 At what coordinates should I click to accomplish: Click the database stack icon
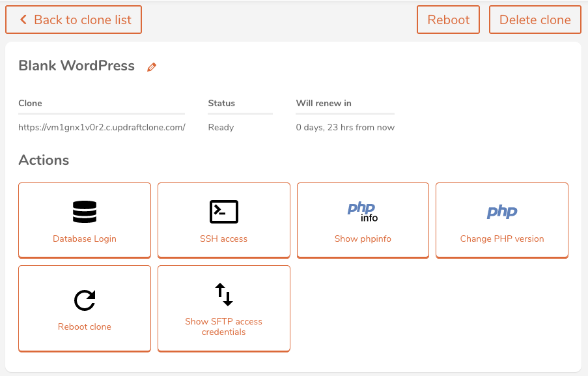(85, 212)
